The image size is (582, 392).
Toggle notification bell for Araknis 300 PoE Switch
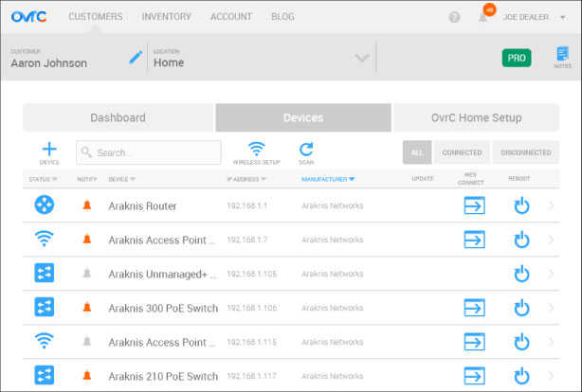87,308
